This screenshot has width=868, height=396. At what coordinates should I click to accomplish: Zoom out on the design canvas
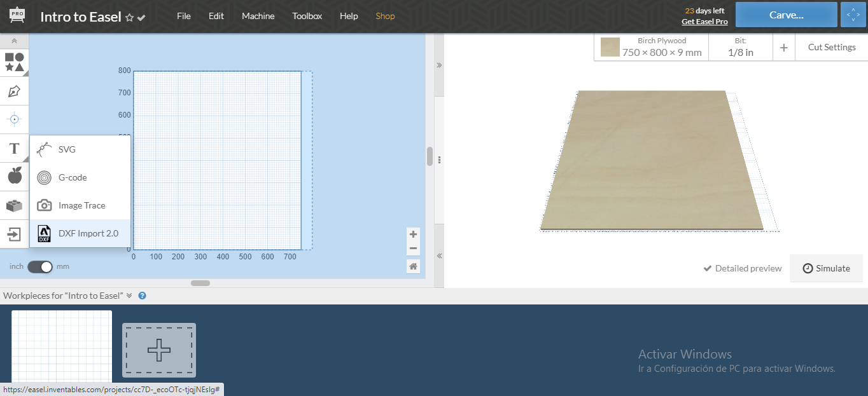tap(414, 249)
